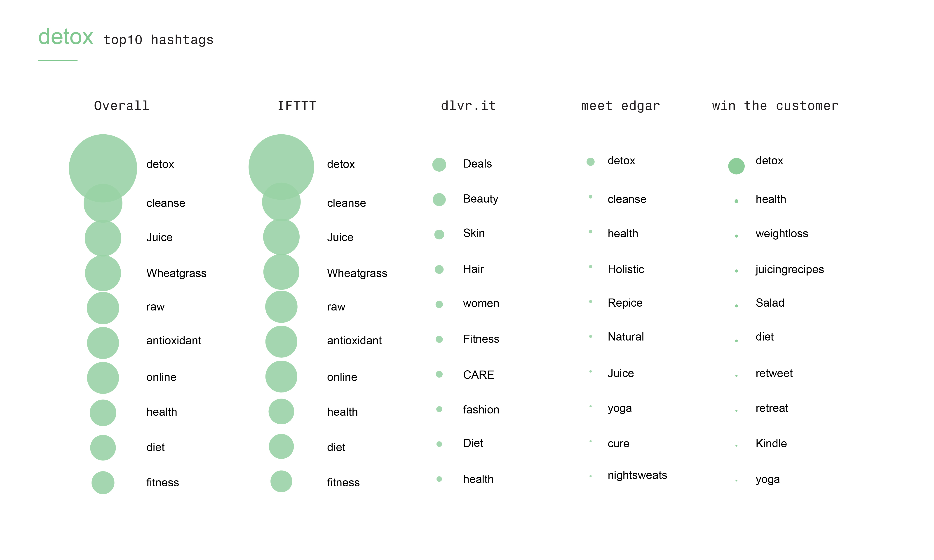The image size is (934, 560).
Task: Click the meet edgar column heading
Action: 621,106
